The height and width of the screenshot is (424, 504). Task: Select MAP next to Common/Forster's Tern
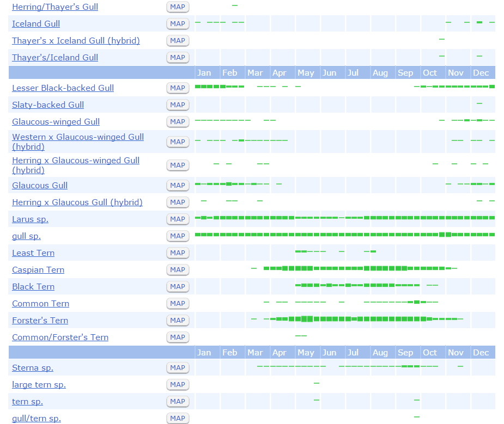tap(178, 337)
